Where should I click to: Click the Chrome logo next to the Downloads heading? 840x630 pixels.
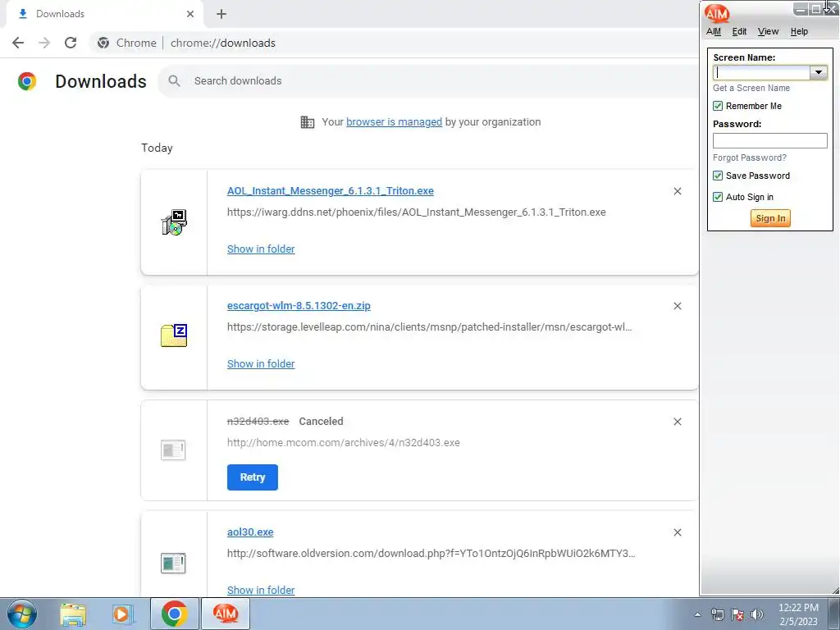[x=27, y=81]
